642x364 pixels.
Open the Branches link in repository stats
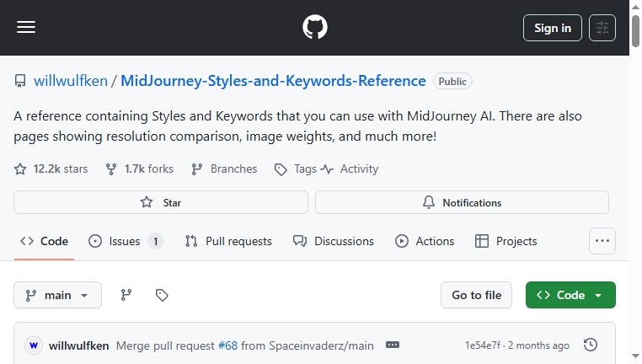pyautogui.click(x=224, y=169)
